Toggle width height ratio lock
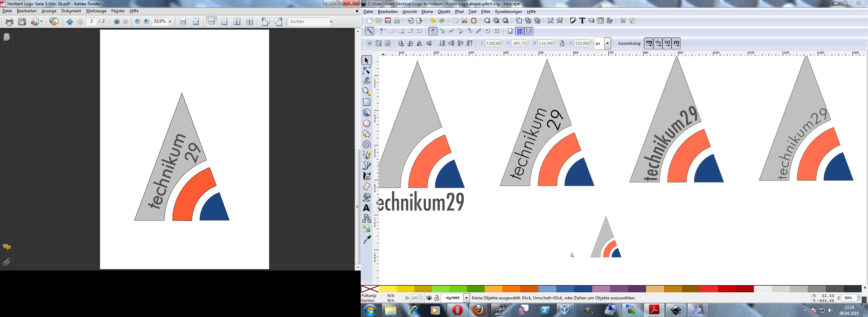This screenshot has height=317, width=868. (x=562, y=44)
